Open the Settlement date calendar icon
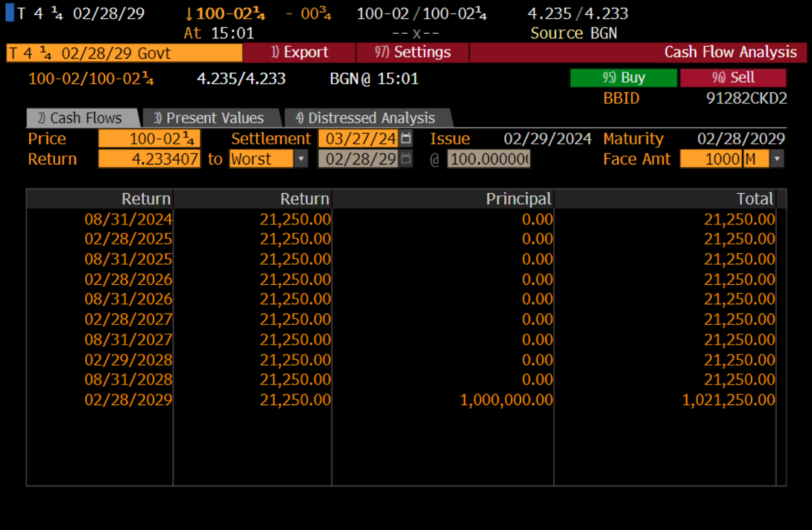Viewport: 812px width, 530px height. point(406,139)
